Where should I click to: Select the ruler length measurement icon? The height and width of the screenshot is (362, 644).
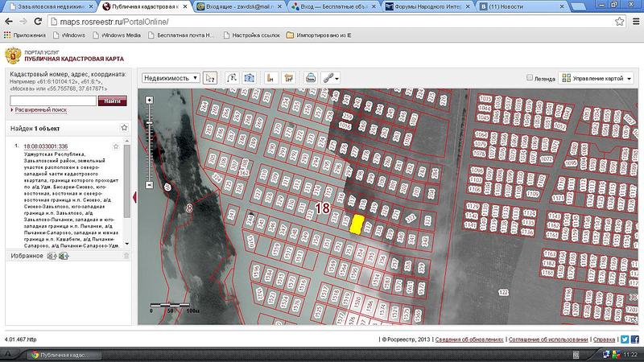tap(270, 78)
